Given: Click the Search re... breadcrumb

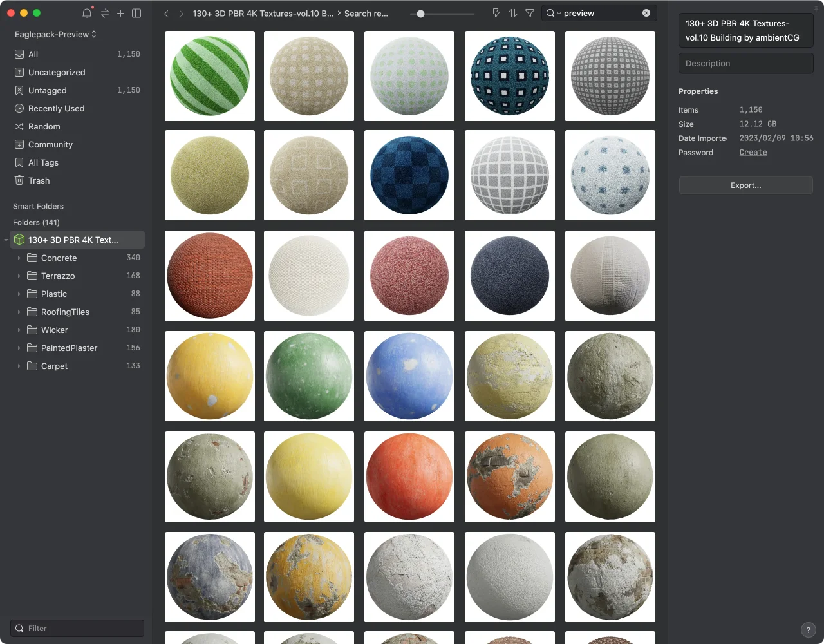Looking at the screenshot, I should click(x=366, y=14).
